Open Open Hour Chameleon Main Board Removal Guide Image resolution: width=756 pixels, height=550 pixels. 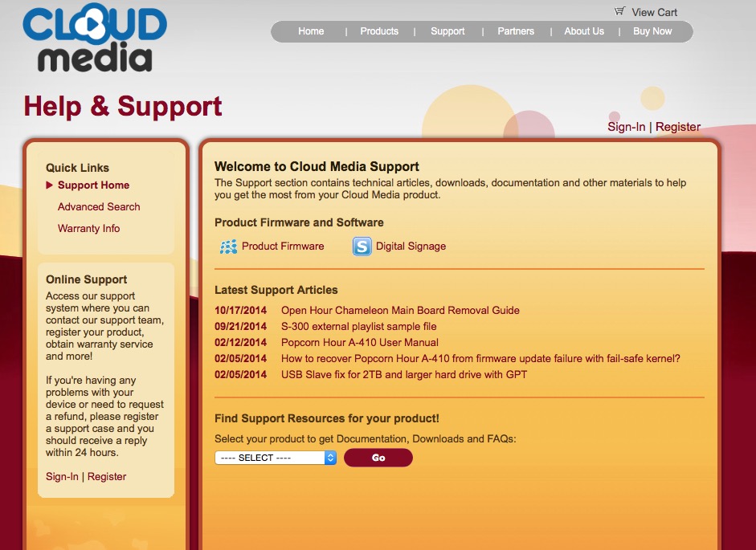click(x=400, y=311)
